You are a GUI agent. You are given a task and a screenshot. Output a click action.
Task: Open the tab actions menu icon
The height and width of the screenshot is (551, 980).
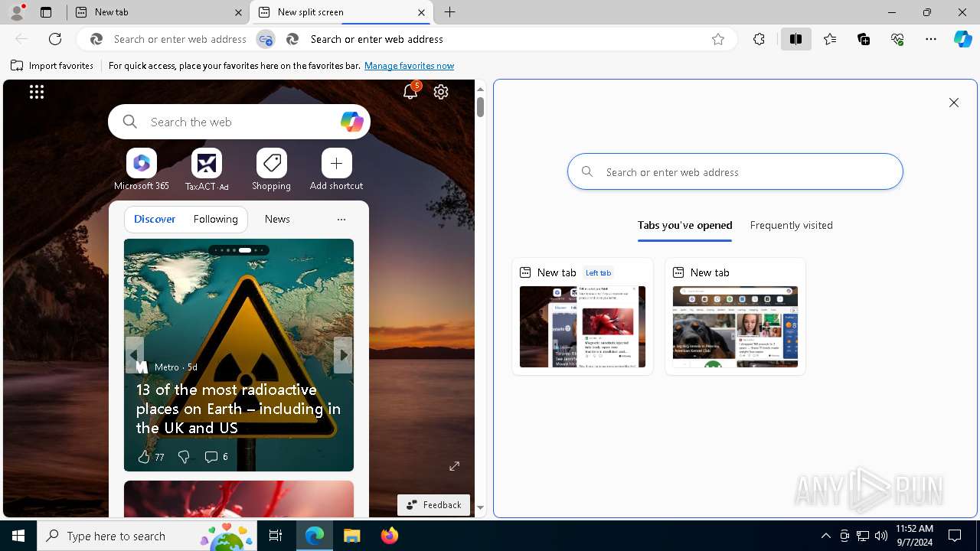pyautogui.click(x=46, y=12)
